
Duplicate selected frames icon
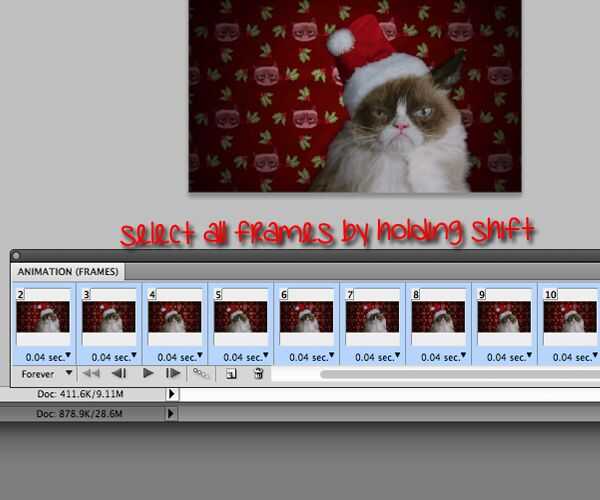click(231, 374)
